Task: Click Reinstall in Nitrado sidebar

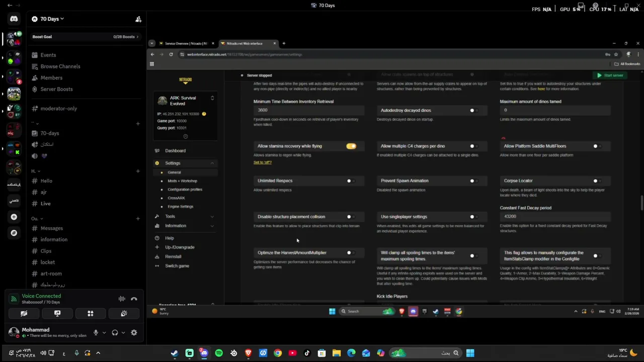Action: (173, 256)
